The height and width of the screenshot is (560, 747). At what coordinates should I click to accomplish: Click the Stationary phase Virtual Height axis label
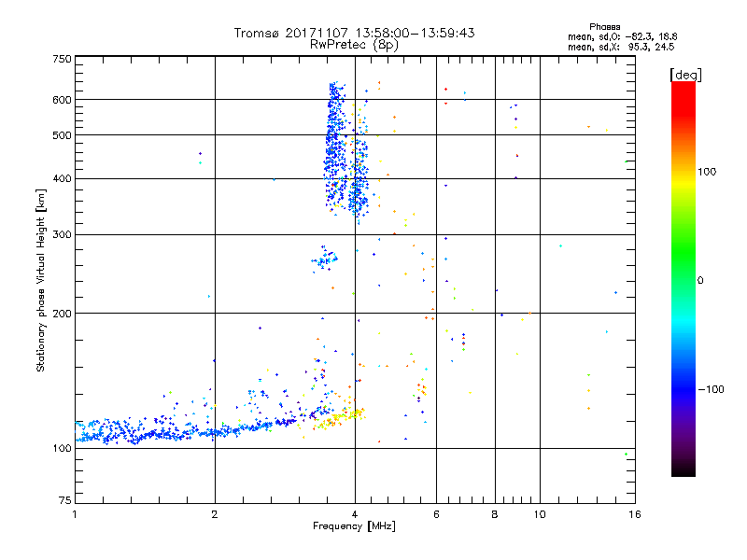pyautogui.click(x=41, y=280)
